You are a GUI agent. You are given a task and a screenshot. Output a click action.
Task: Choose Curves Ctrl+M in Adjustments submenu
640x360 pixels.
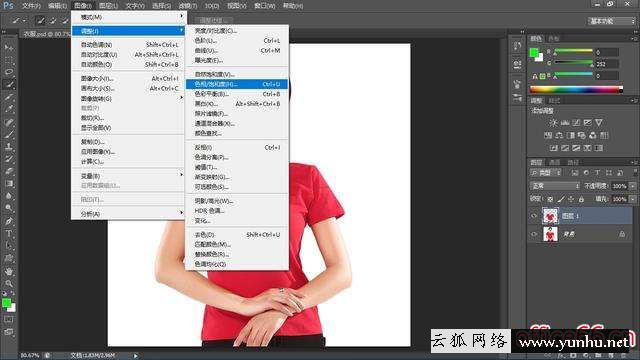(x=237, y=51)
